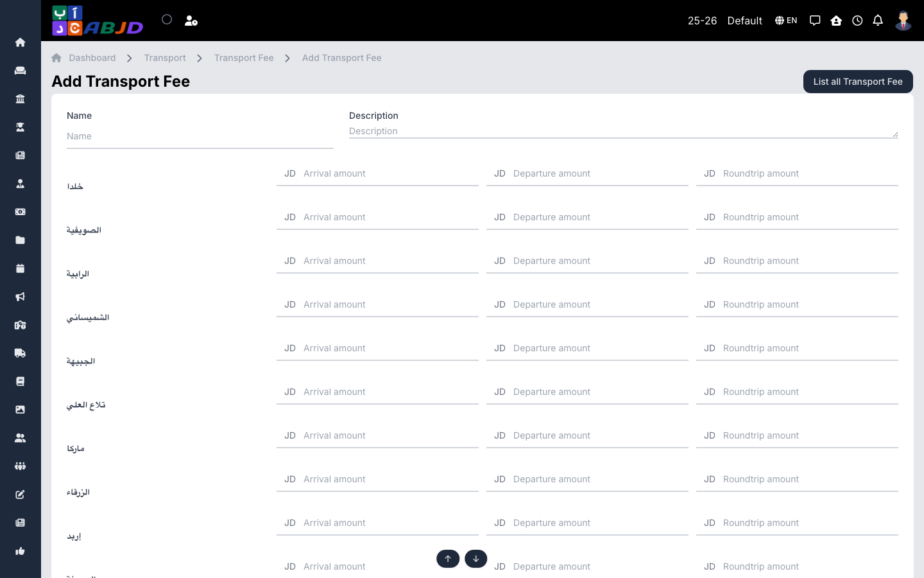Click the Default selector in header

[x=744, y=21]
